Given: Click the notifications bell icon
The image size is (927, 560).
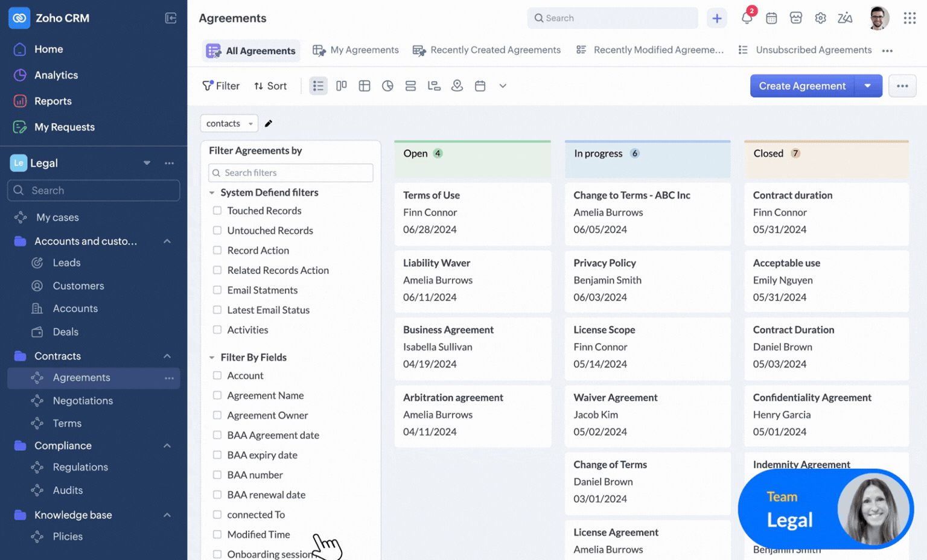Looking at the screenshot, I should tap(747, 18).
